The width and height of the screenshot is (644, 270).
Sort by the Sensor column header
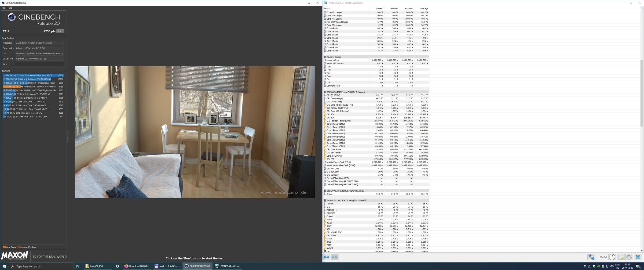[346, 9]
